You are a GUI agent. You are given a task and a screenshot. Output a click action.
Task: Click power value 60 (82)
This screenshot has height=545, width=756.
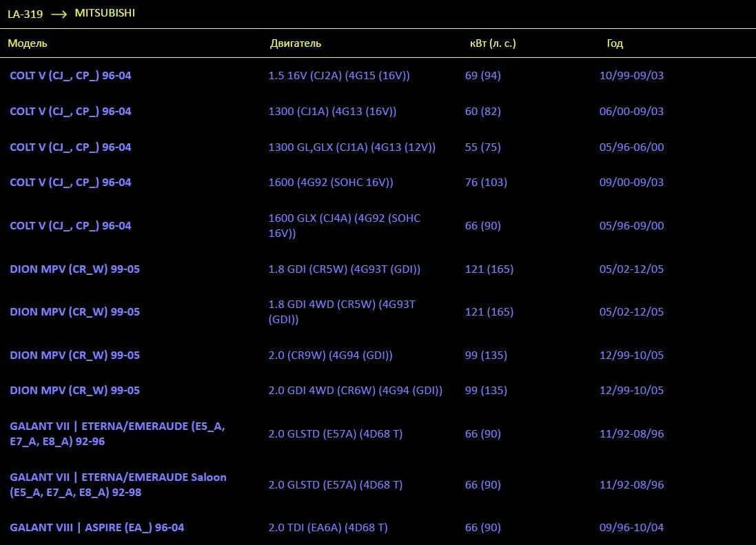tap(482, 112)
